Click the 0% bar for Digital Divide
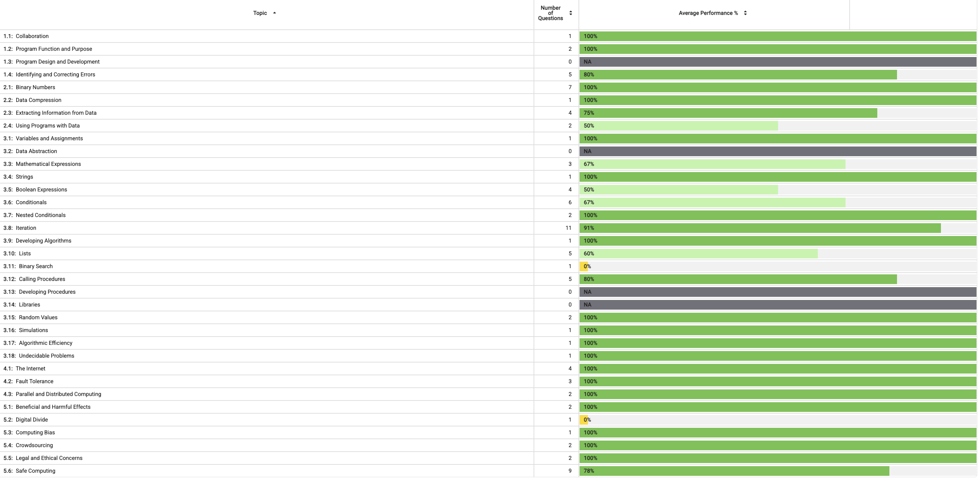This screenshot has height=481, width=980. click(x=584, y=420)
